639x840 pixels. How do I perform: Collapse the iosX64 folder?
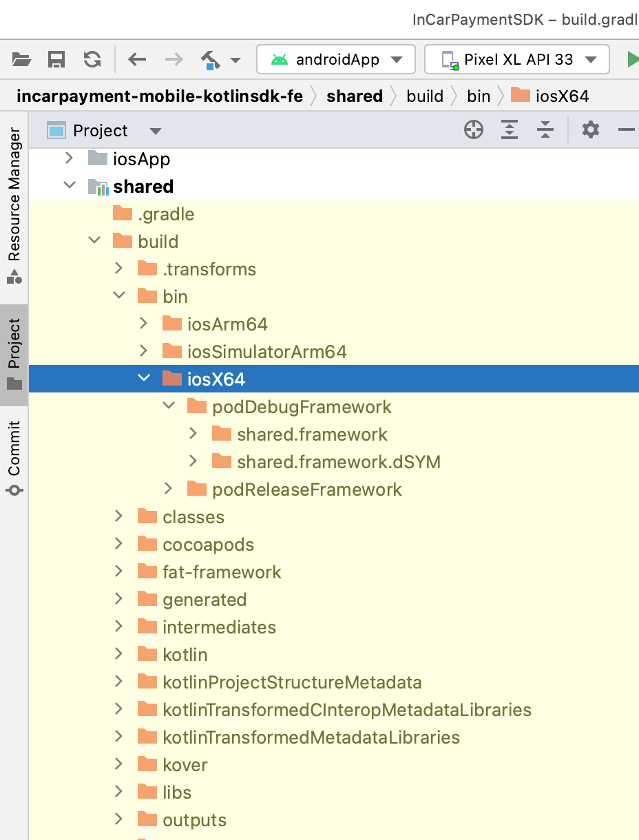tap(143, 378)
